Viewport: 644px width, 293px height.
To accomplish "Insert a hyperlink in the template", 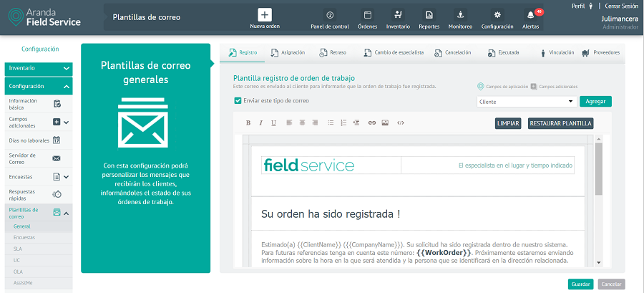I will pos(372,123).
